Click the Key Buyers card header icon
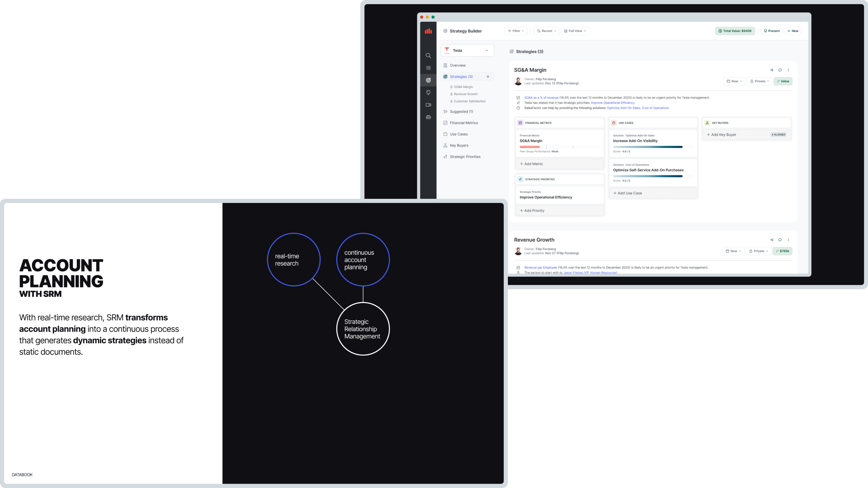This screenshot has width=868, height=488. [707, 123]
